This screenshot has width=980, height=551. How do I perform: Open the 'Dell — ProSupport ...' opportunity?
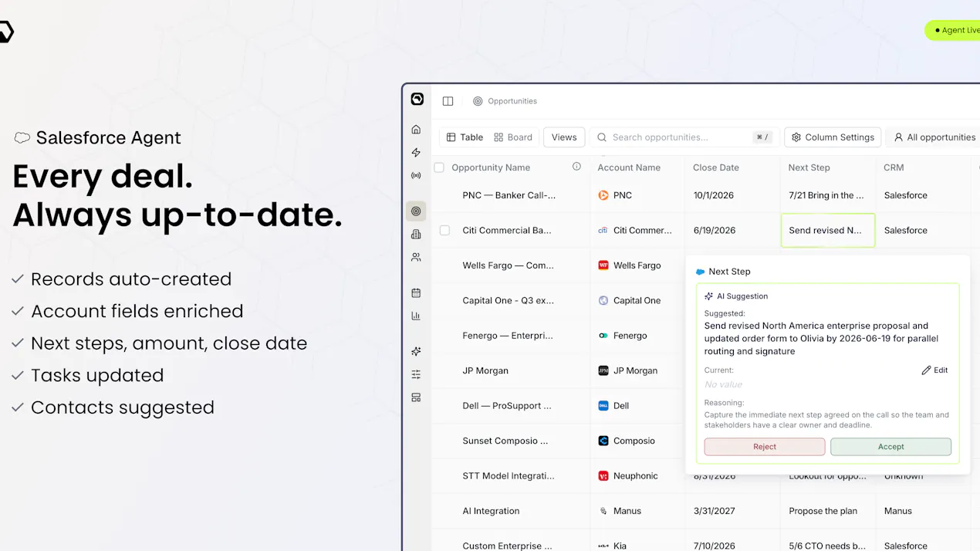pos(507,406)
